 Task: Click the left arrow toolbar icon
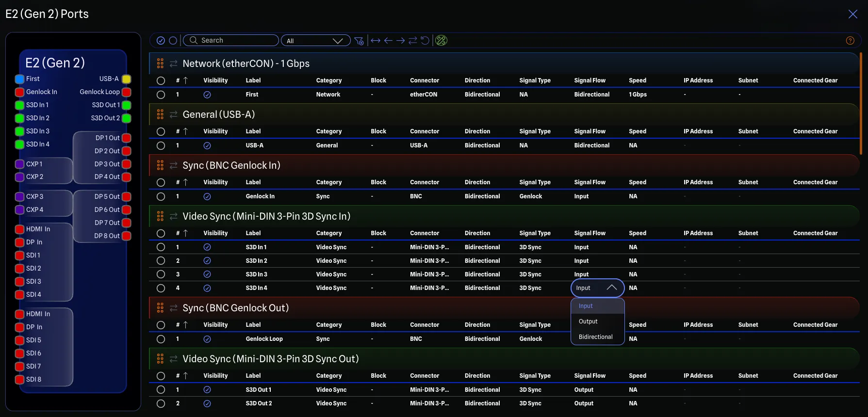[x=388, y=40]
